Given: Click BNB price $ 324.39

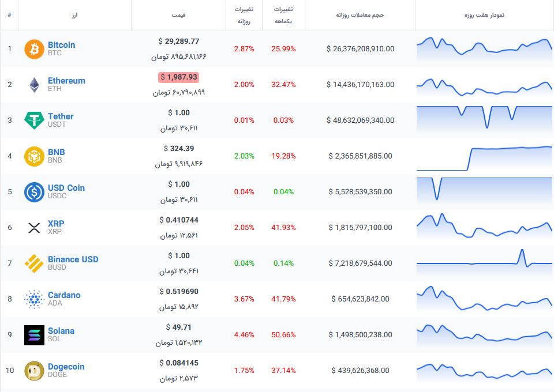Looking at the screenshot, I should click(178, 149).
